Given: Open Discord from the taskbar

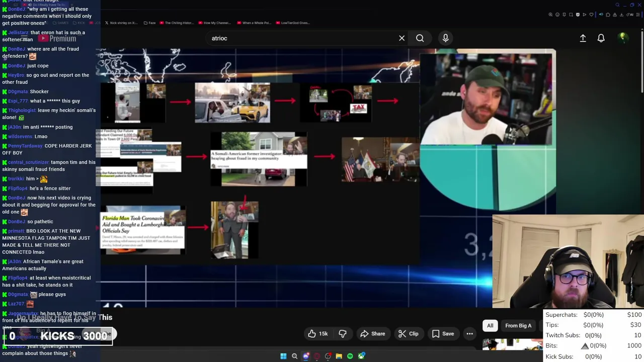Looking at the screenshot, I should pos(306,356).
